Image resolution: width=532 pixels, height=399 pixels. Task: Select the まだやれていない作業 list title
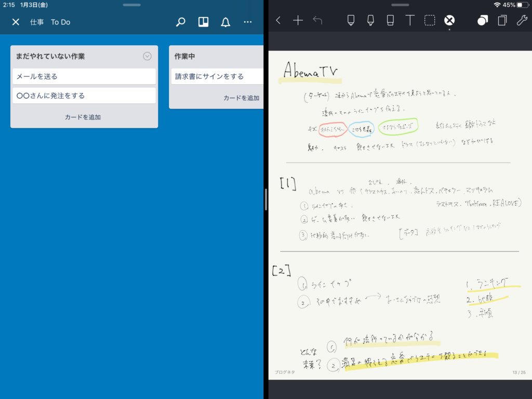point(50,56)
